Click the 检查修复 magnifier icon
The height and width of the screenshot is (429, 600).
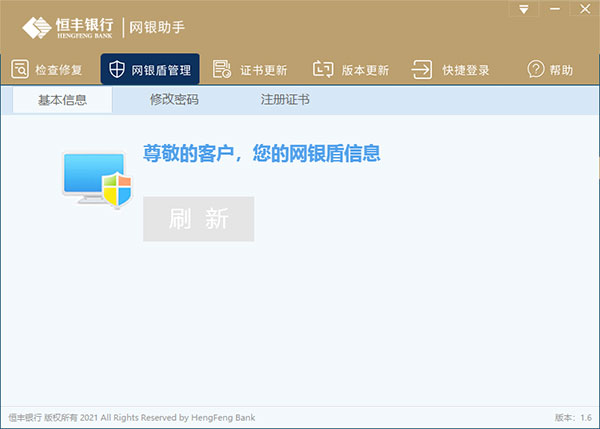pos(20,69)
